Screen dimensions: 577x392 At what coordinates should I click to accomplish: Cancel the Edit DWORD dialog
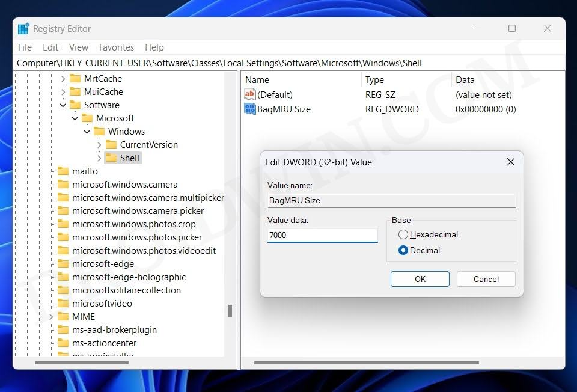486,278
